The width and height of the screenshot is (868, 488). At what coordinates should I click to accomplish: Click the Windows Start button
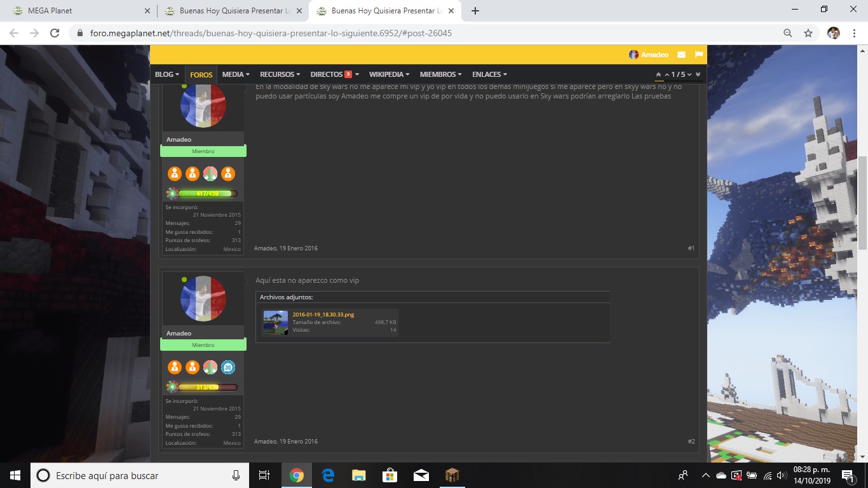pos(15,475)
